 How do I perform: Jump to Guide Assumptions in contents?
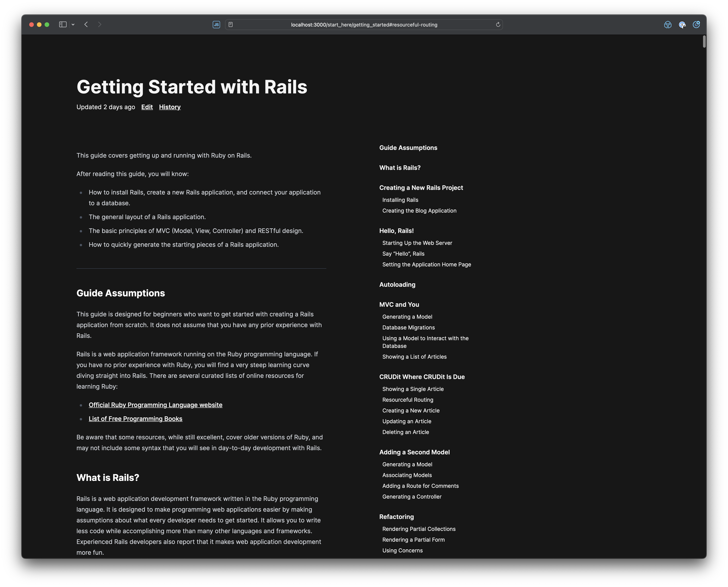point(408,148)
